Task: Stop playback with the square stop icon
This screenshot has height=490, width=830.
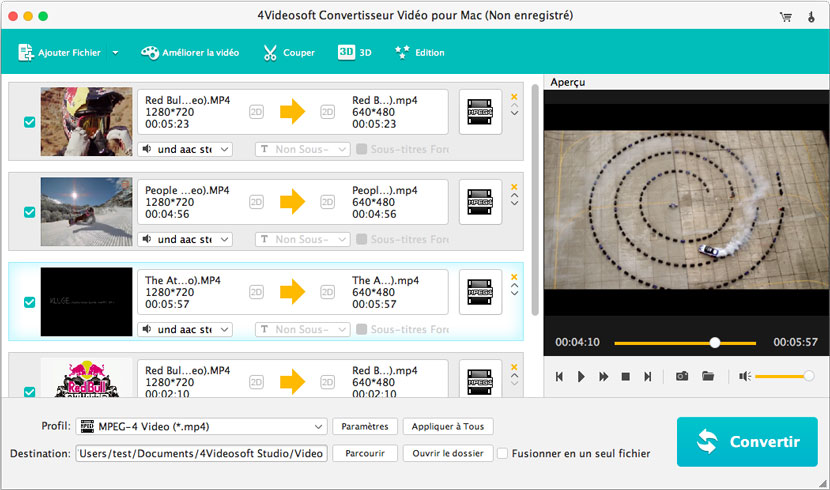Action: 625,376
